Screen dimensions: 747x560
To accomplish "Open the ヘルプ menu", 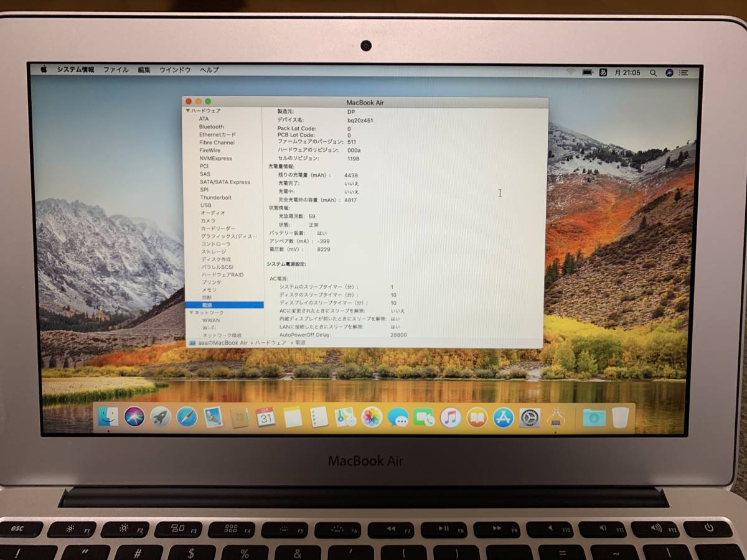I will [x=209, y=70].
